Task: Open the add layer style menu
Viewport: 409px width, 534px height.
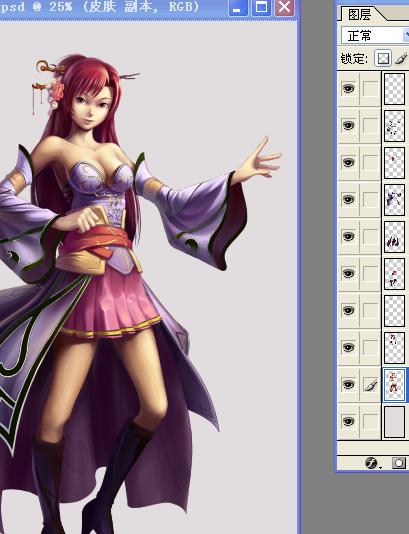Action: [x=373, y=463]
